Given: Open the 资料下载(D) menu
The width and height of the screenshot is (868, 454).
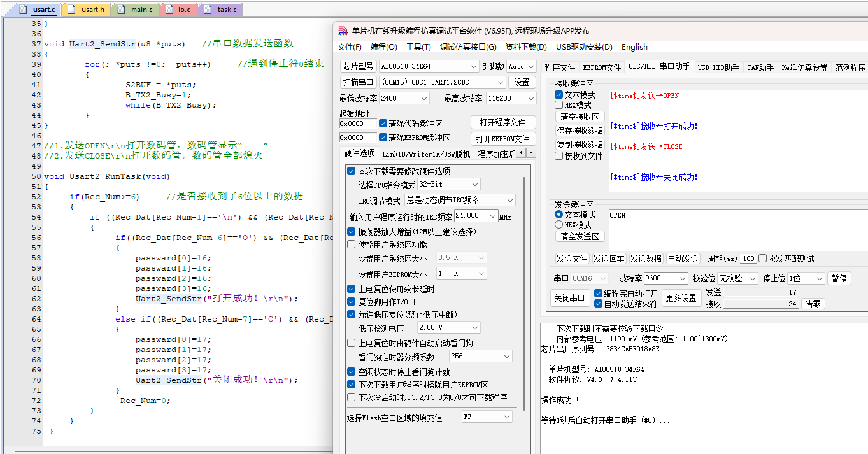Looking at the screenshot, I should (x=526, y=47).
